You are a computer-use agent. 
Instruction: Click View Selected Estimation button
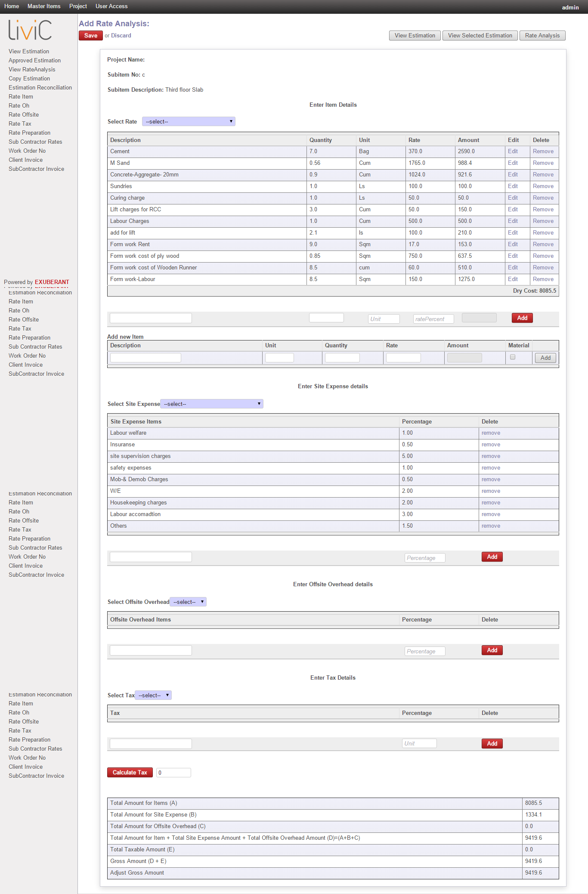[x=480, y=35]
